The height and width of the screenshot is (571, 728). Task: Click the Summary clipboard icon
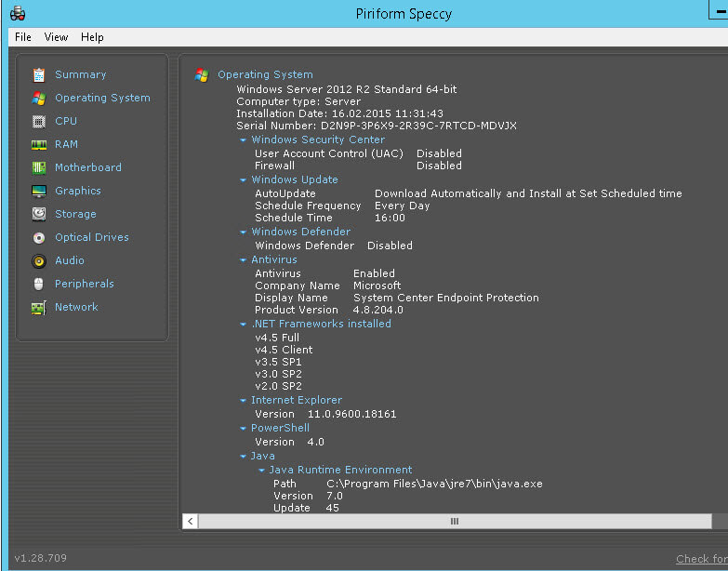pyautogui.click(x=39, y=74)
